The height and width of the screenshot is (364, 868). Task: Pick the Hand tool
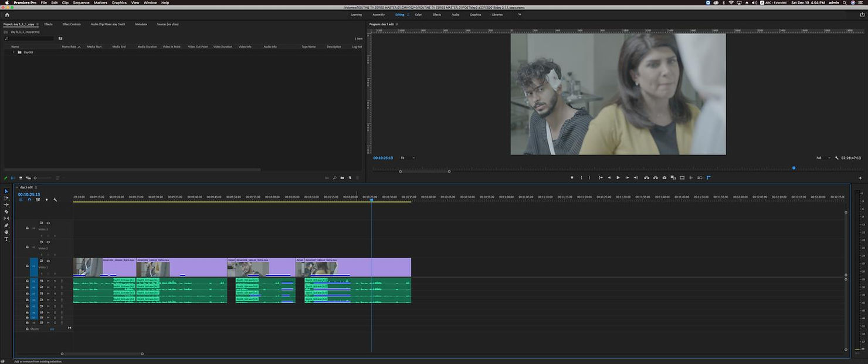[x=6, y=232]
